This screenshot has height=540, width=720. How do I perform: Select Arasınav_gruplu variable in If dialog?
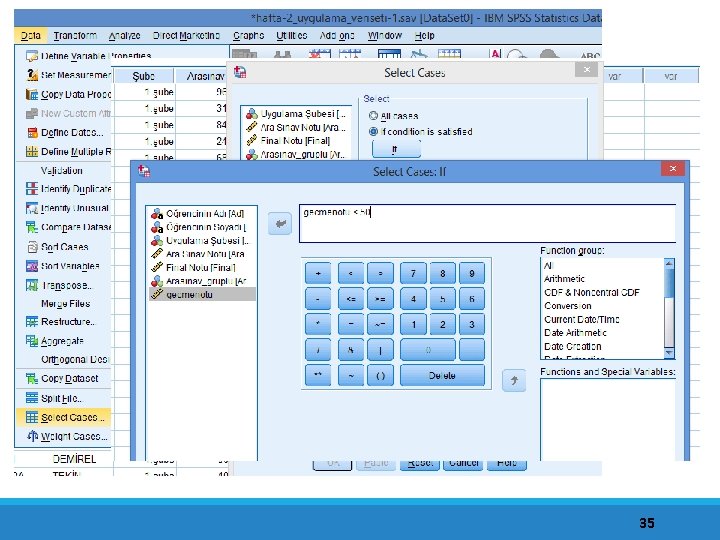click(x=202, y=281)
